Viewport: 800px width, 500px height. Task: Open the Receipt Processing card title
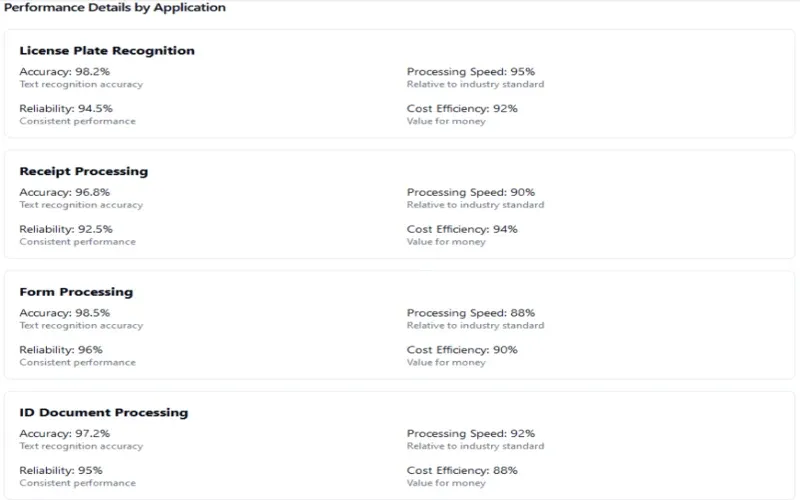point(83,171)
